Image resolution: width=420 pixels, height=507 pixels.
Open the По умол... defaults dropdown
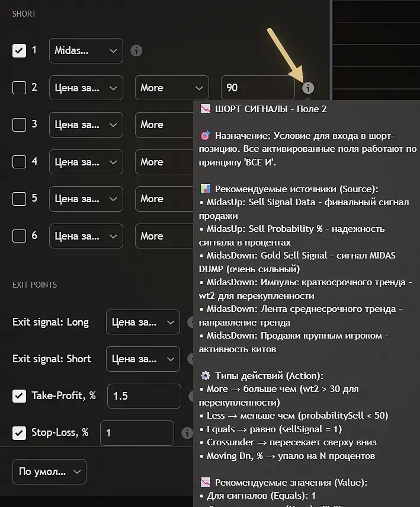pyautogui.click(x=49, y=472)
